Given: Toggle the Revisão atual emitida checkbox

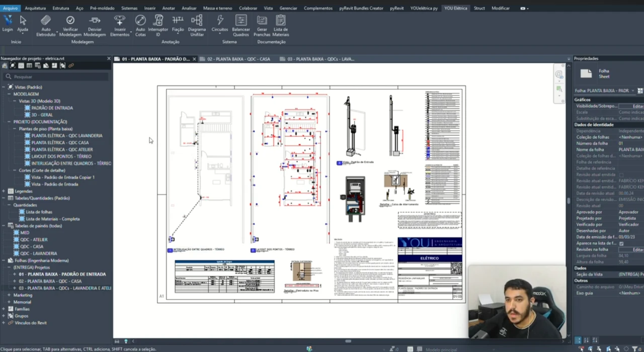Looking at the screenshot, I should coord(621,174).
